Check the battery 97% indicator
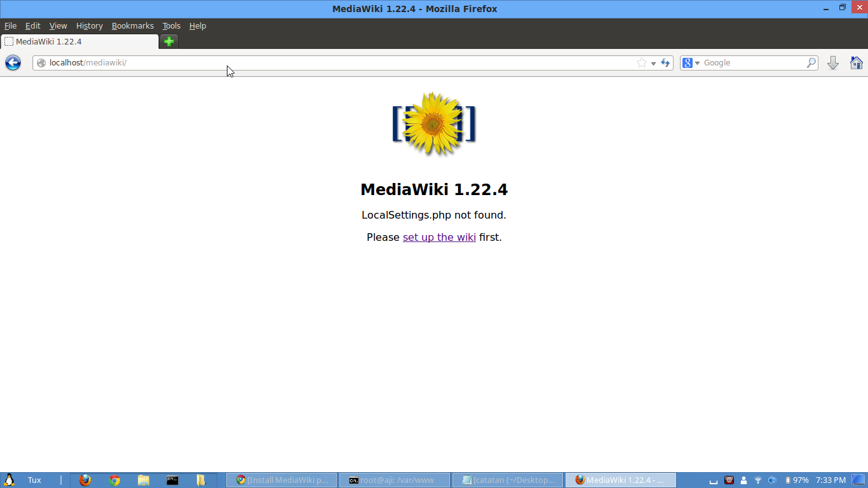 [797, 480]
